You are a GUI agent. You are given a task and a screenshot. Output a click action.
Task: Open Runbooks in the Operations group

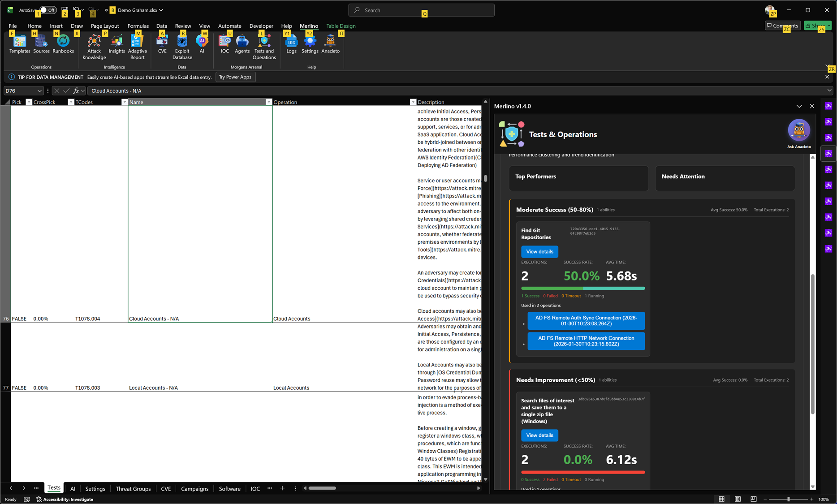[x=63, y=45]
